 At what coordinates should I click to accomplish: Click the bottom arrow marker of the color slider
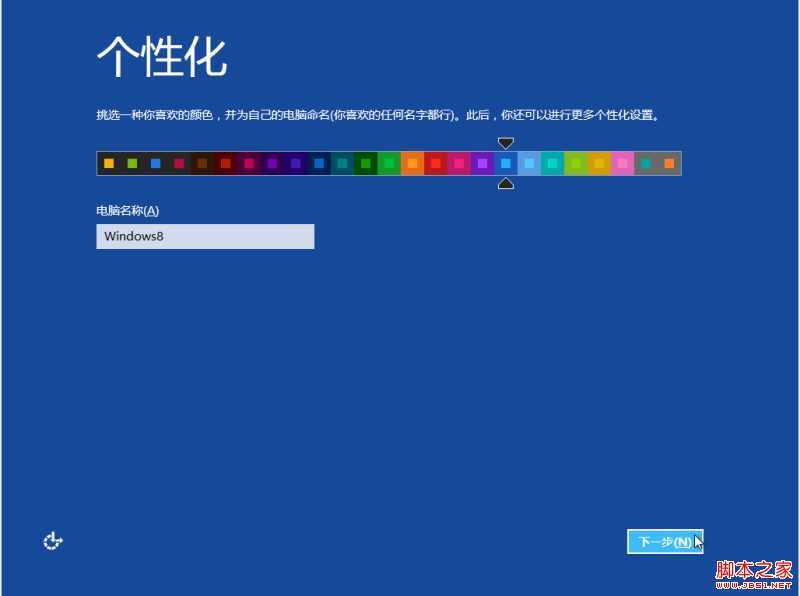coord(506,182)
